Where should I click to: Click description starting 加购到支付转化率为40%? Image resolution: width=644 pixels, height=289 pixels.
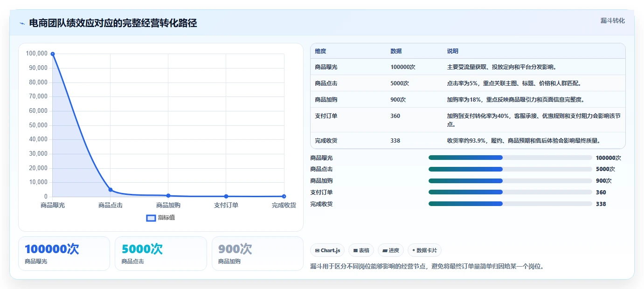coord(534,120)
